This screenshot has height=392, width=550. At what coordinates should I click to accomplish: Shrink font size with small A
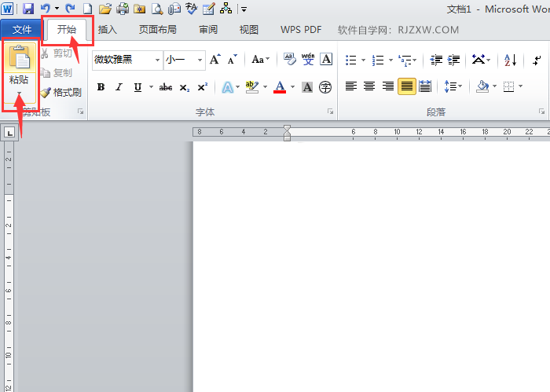click(233, 59)
